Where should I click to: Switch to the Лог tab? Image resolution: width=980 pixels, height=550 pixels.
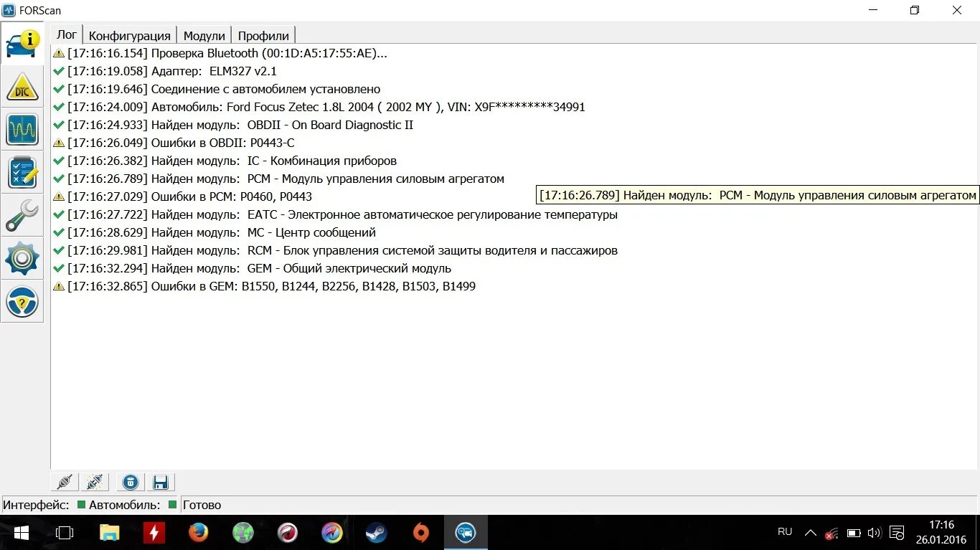[x=67, y=34]
